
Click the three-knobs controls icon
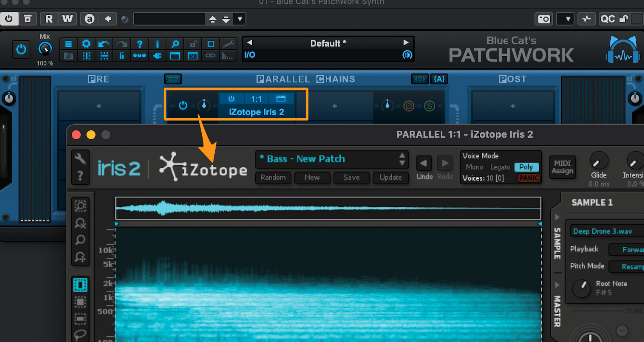click(x=139, y=56)
